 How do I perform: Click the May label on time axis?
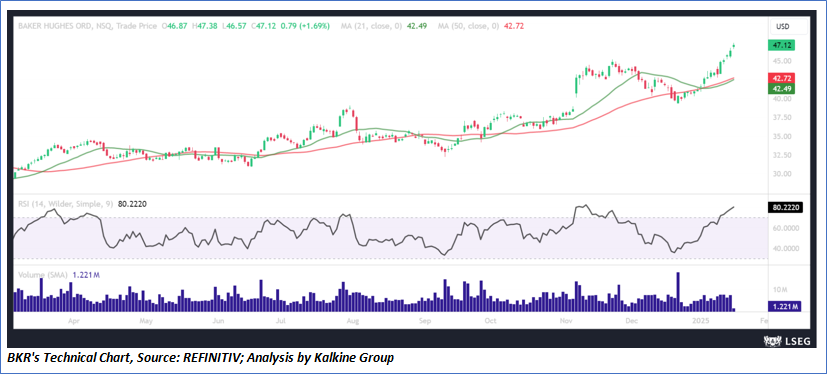click(x=146, y=320)
